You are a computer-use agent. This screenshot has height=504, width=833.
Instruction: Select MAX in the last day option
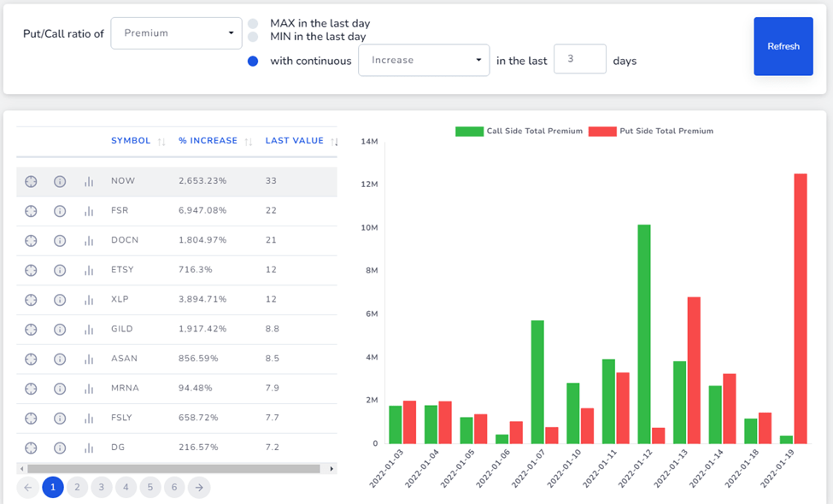coord(253,24)
